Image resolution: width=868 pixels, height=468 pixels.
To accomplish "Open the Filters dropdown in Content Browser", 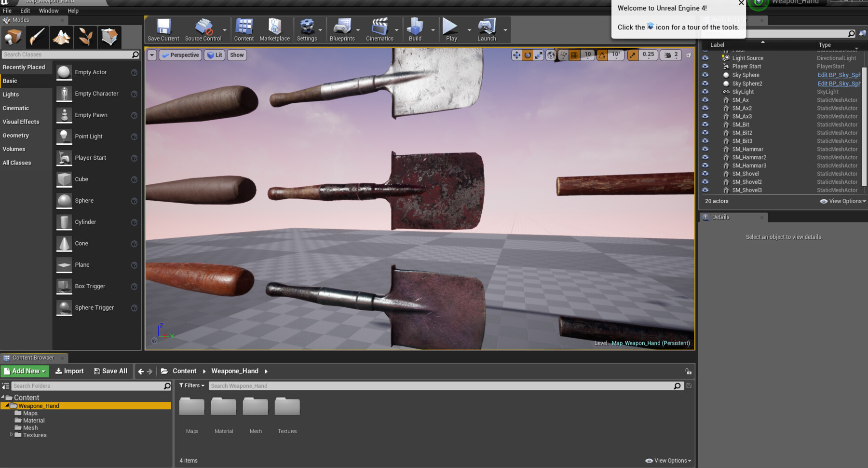I will click(x=192, y=385).
